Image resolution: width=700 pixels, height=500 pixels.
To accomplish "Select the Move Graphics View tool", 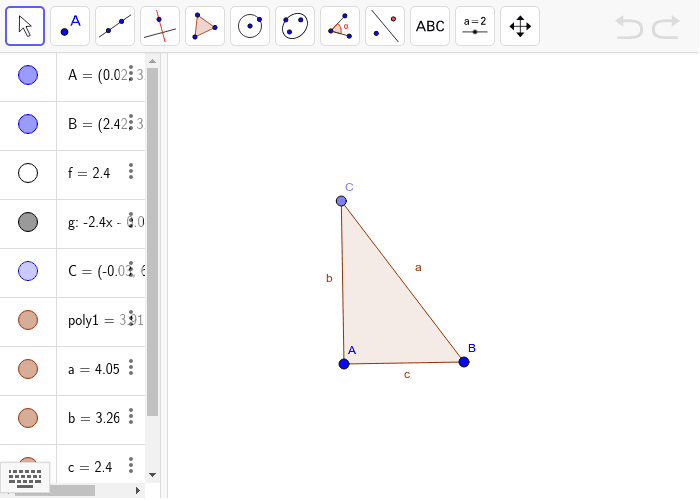I will [x=520, y=26].
